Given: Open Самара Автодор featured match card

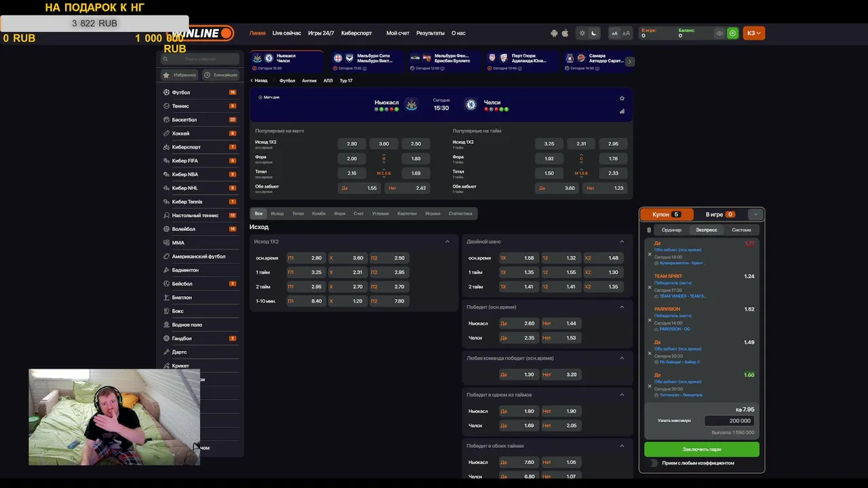Looking at the screenshot, I should click(594, 61).
